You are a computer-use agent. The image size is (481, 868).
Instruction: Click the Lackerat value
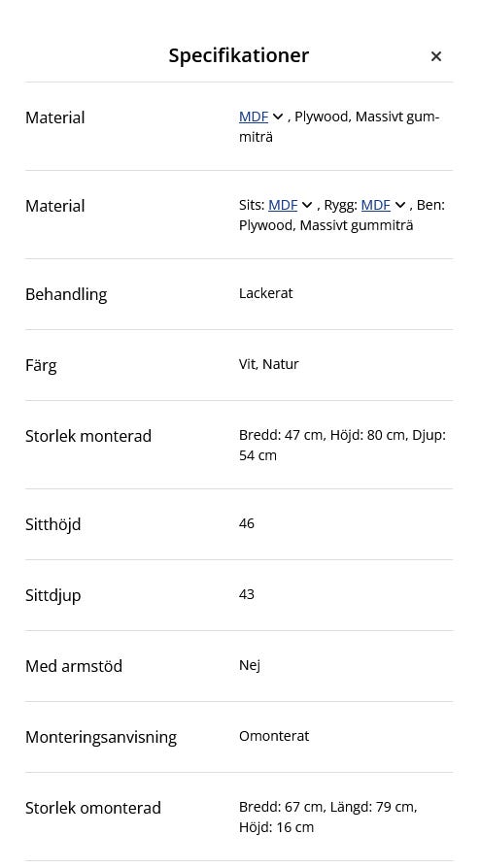click(266, 293)
